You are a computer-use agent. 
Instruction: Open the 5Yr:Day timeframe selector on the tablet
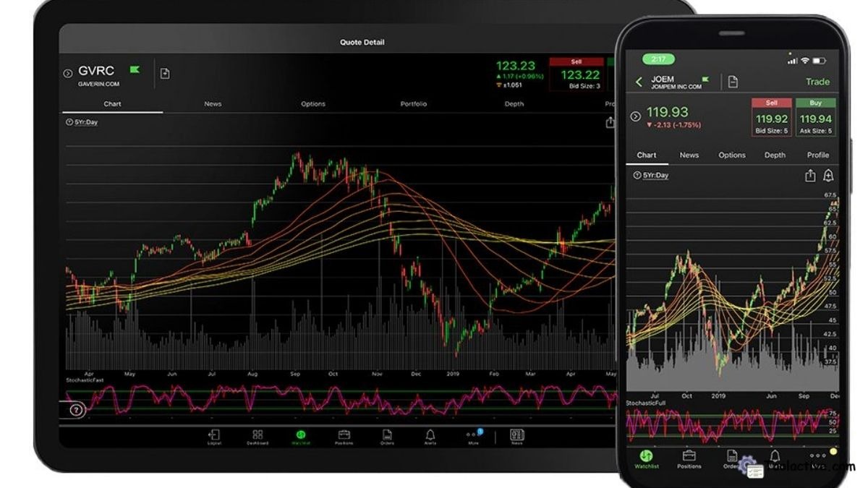(x=83, y=121)
